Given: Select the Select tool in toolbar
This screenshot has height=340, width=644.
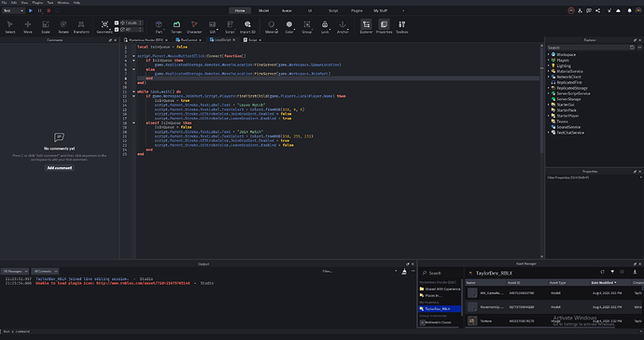Looking at the screenshot, I should [10, 27].
